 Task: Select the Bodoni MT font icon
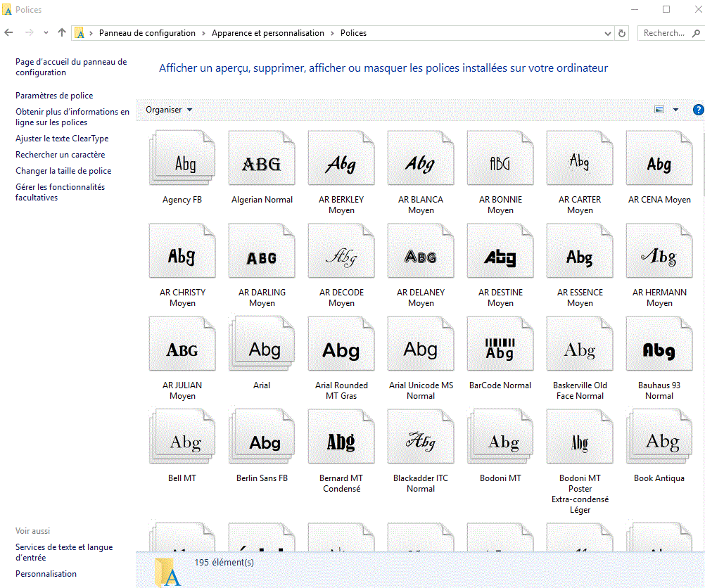(500, 436)
